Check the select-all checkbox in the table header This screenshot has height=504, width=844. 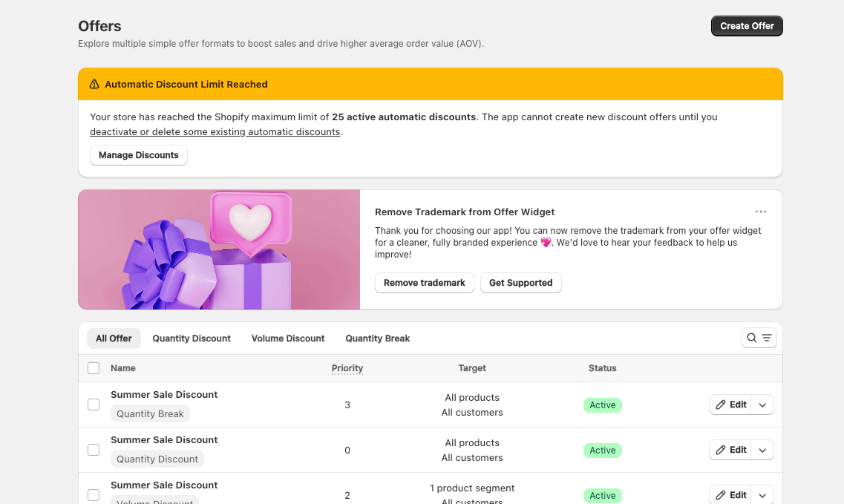click(93, 368)
